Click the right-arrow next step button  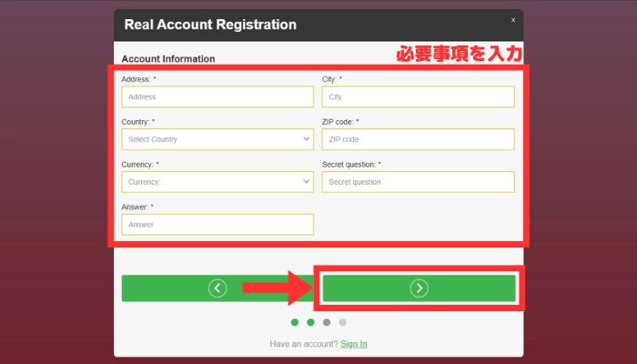pos(419,288)
